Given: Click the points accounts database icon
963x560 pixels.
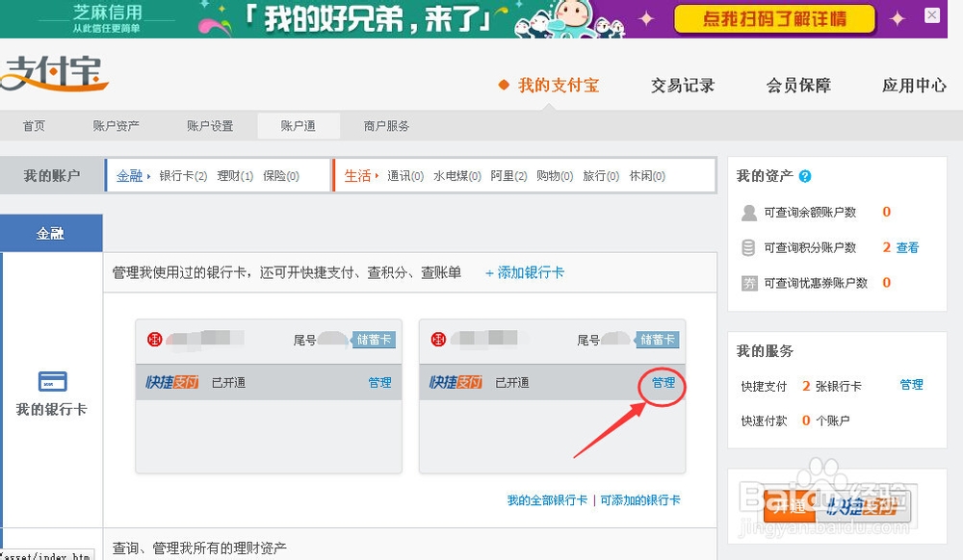Looking at the screenshot, I should 748,247.
